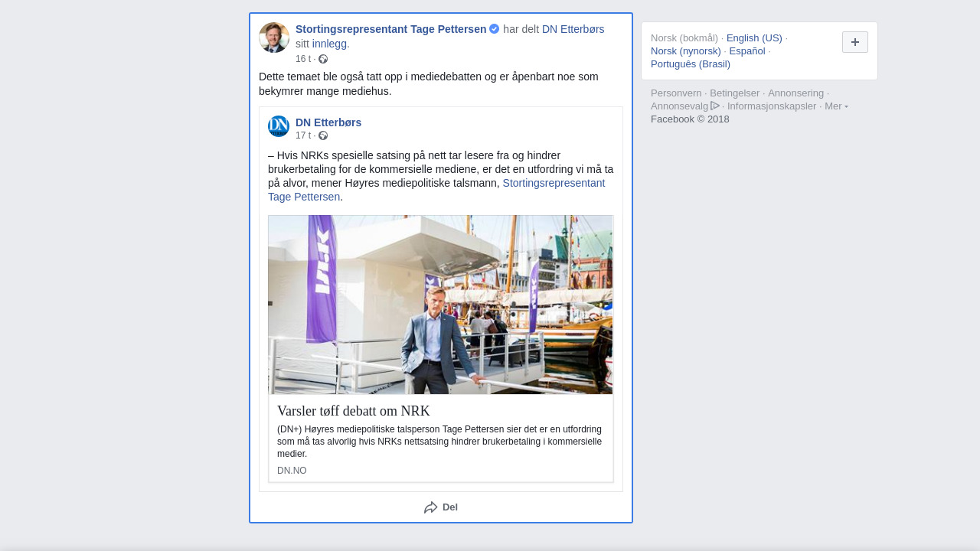Click the DN.NO source label
Image resolution: width=980 pixels, height=551 pixels.
292,471
